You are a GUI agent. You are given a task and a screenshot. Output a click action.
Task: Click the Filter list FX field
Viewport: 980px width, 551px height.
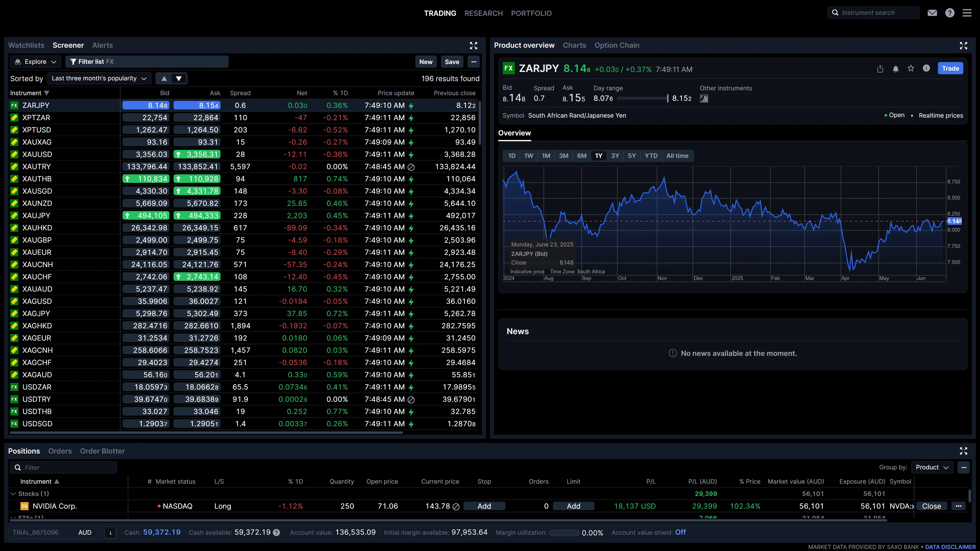(x=147, y=61)
